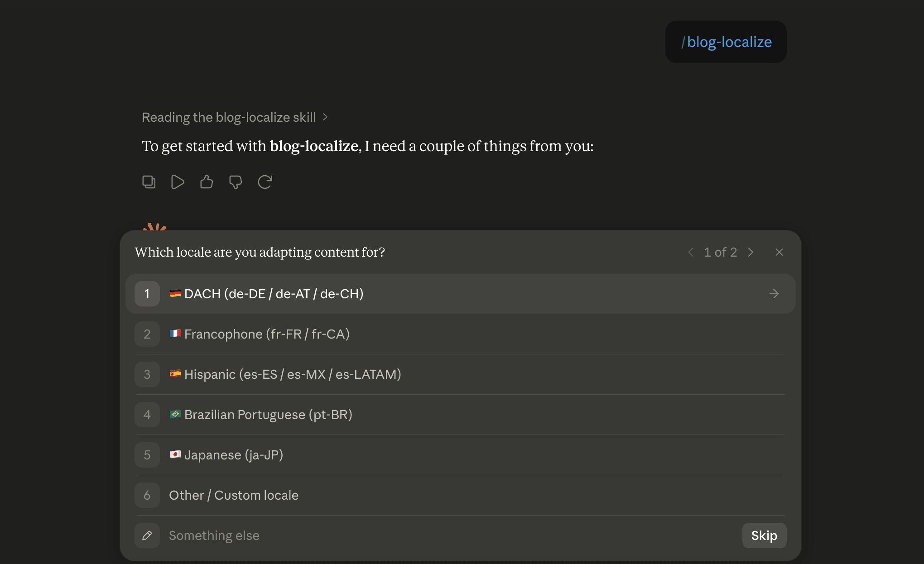This screenshot has height=564, width=924.
Task: Click the /blog-localize command message
Action: pos(726,42)
